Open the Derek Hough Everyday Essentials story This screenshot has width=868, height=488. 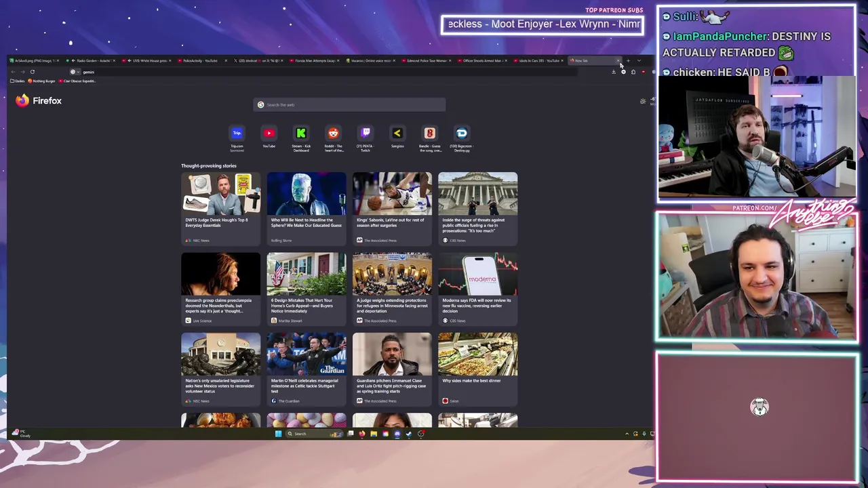[x=220, y=208]
